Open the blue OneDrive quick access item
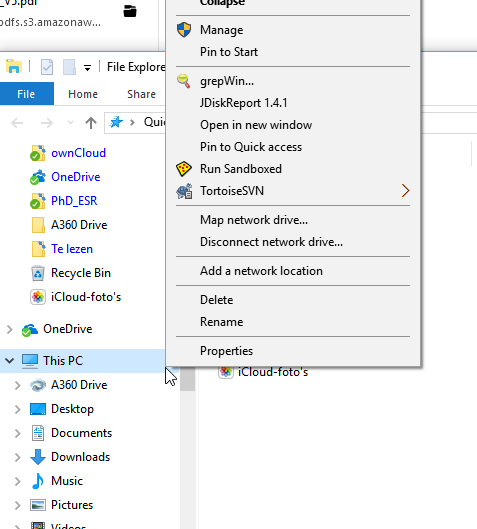Screen dimensions: 477x529 [76, 177]
